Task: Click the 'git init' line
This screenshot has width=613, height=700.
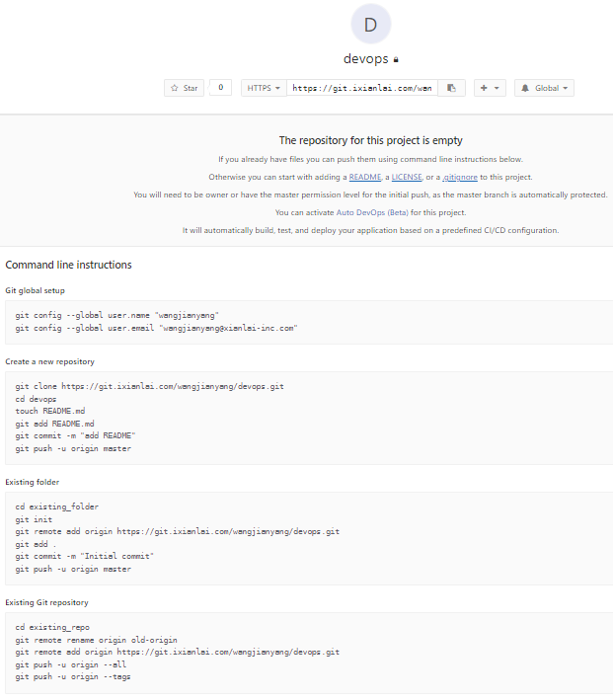Action: tap(34, 519)
